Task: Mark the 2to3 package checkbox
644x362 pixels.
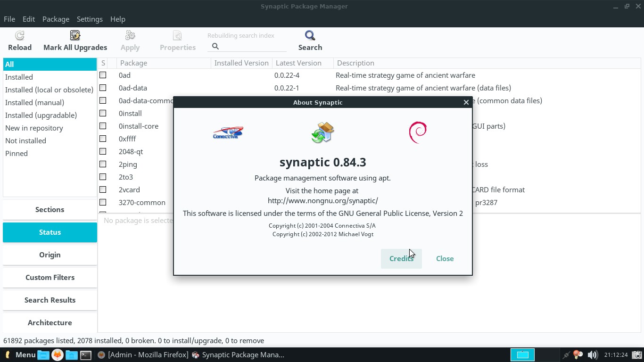Action: point(103,177)
